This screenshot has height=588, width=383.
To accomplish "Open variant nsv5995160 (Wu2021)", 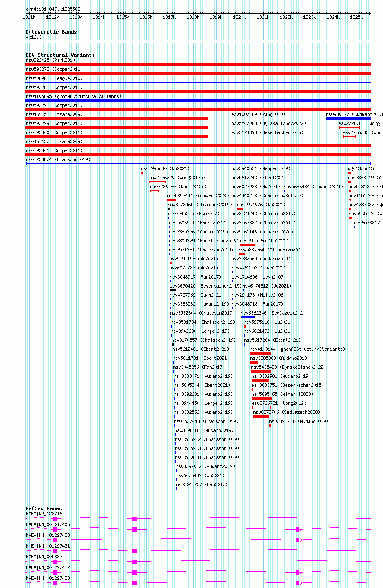I will [265, 241].
